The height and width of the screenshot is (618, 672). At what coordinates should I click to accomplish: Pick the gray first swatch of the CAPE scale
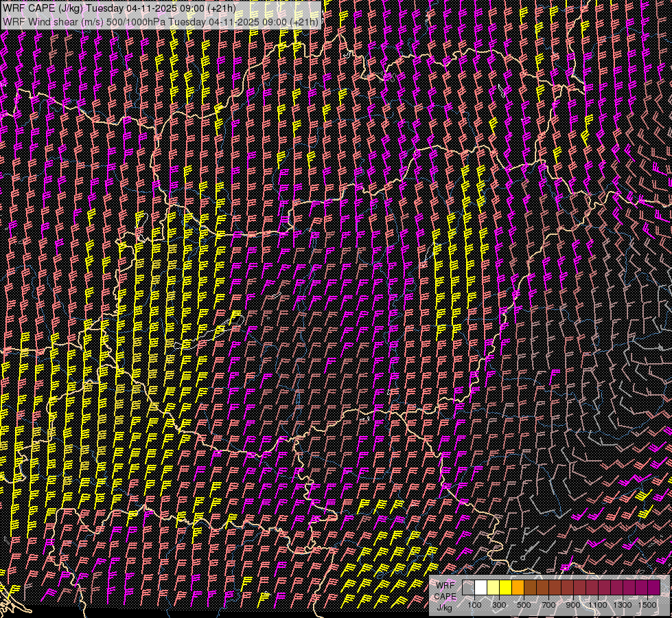click(468, 587)
